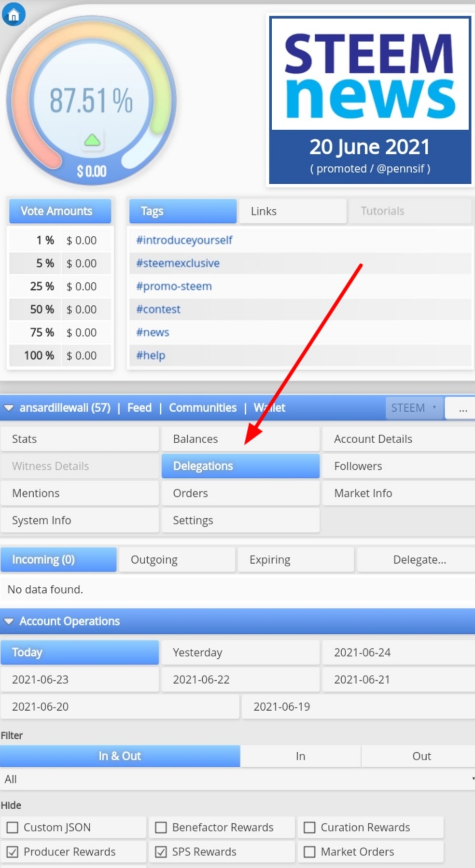Image resolution: width=475 pixels, height=868 pixels.
Task: Uncheck the SPS Rewards hide checkbox
Action: point(161,852)
